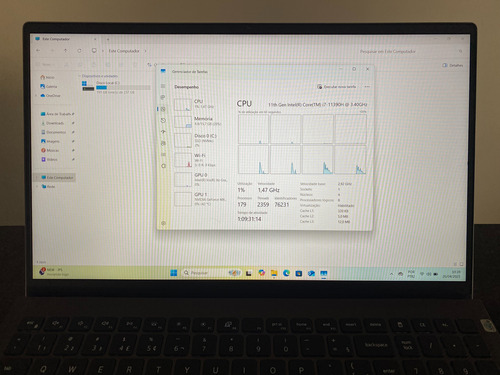Select Disco 0 (C:) performance item
Image resolution: width=500 pixels, height=375 pixels.
tap(200, 140)
